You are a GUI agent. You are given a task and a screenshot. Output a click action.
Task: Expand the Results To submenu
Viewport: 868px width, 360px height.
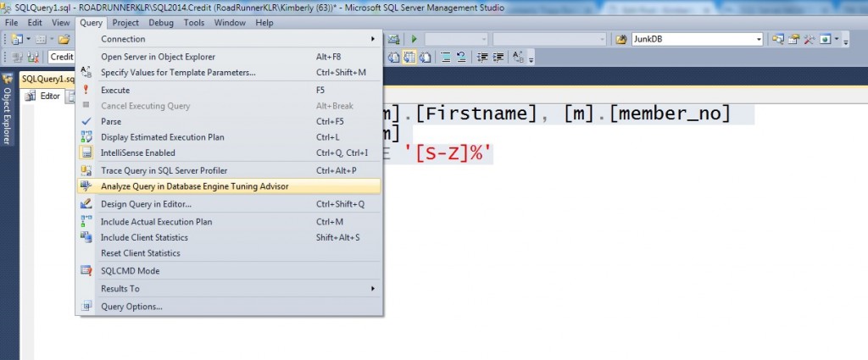click(x=229, y=289)
